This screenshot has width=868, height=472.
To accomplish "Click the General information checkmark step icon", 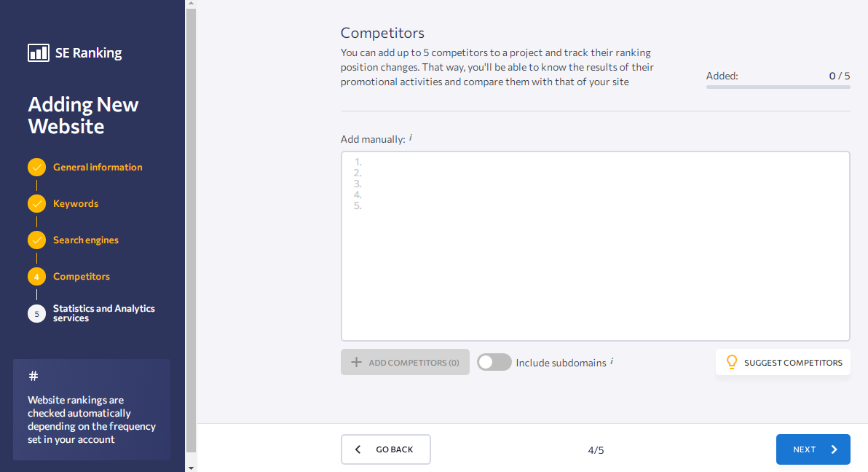I will click(36, 168).
